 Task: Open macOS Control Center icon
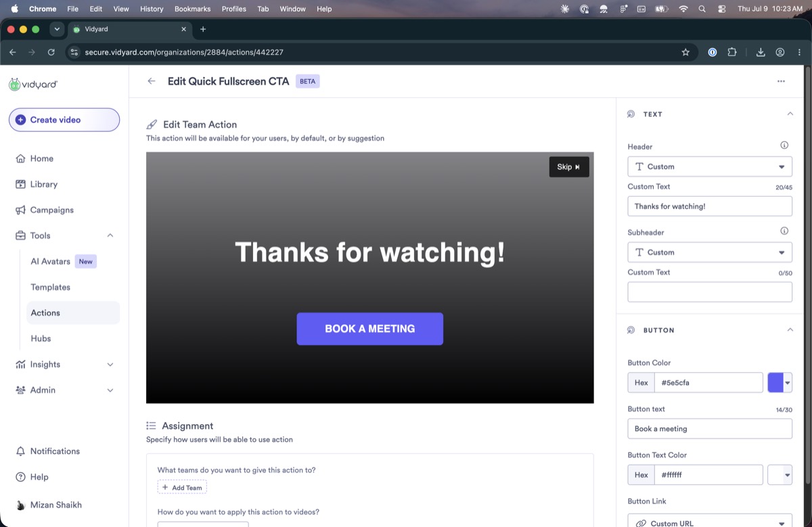(721, 9)
